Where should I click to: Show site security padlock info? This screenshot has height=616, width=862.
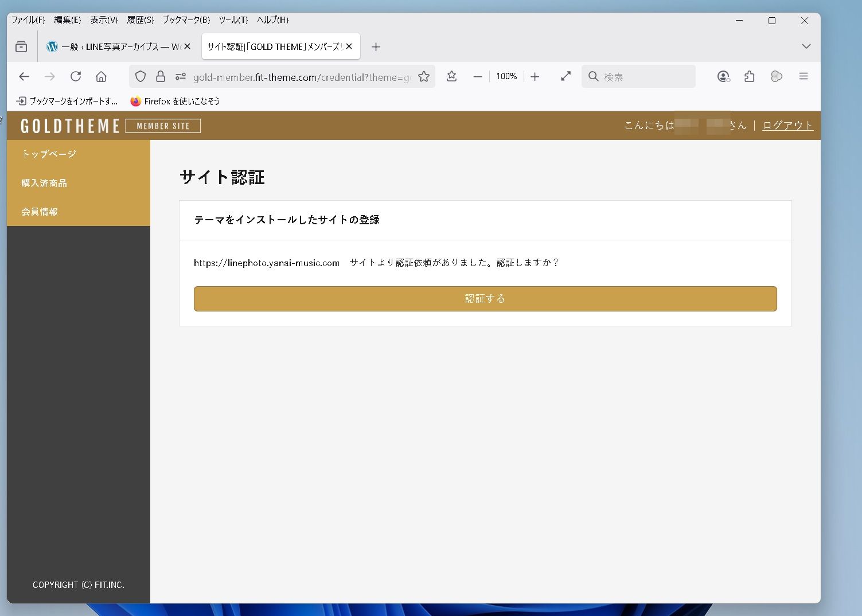(161, 76)
